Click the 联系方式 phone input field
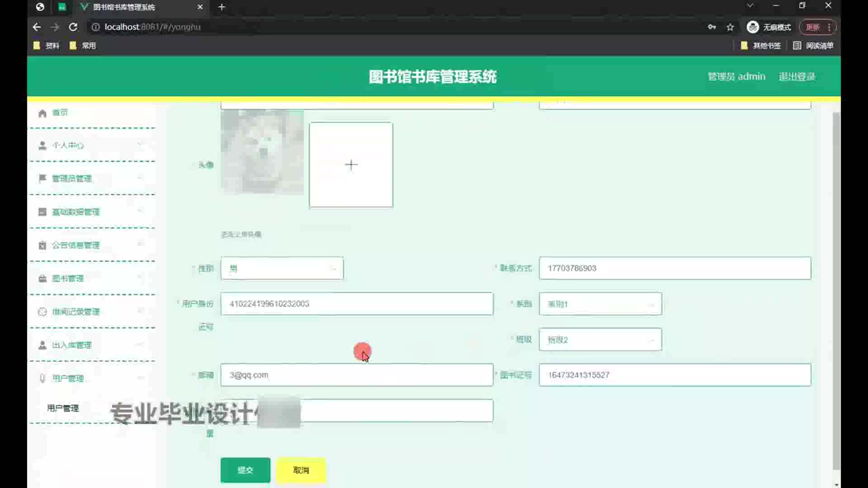The width and height of the screenshot is (868, 488). [x=675, y=268]
